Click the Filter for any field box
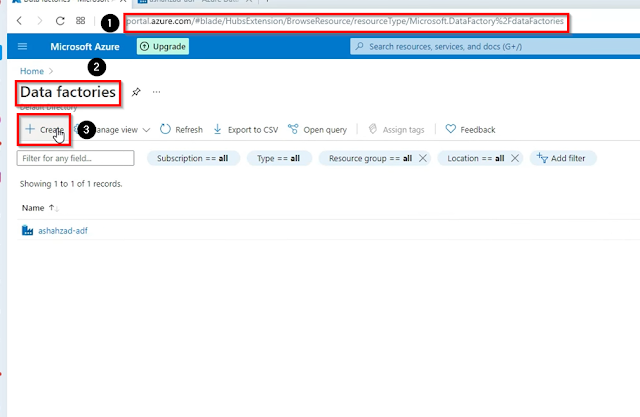This screenshot has height=417, width=640. [x=76, y=158]
